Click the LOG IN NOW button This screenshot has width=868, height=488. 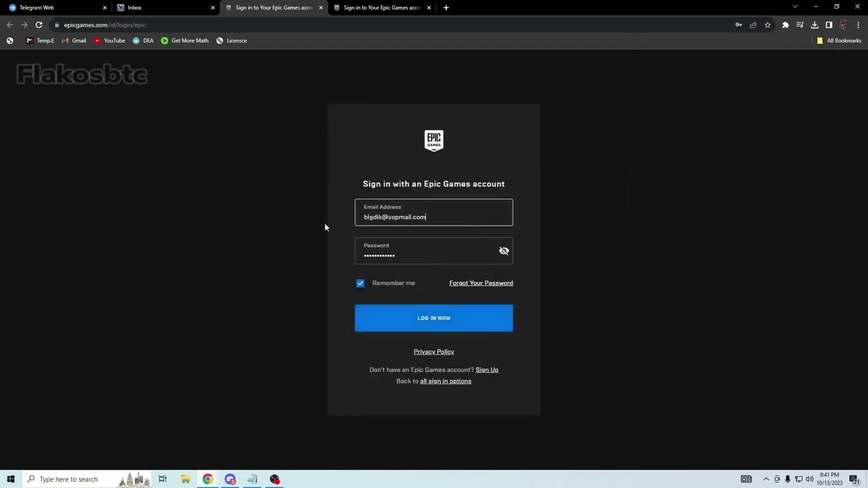(434, 318)
